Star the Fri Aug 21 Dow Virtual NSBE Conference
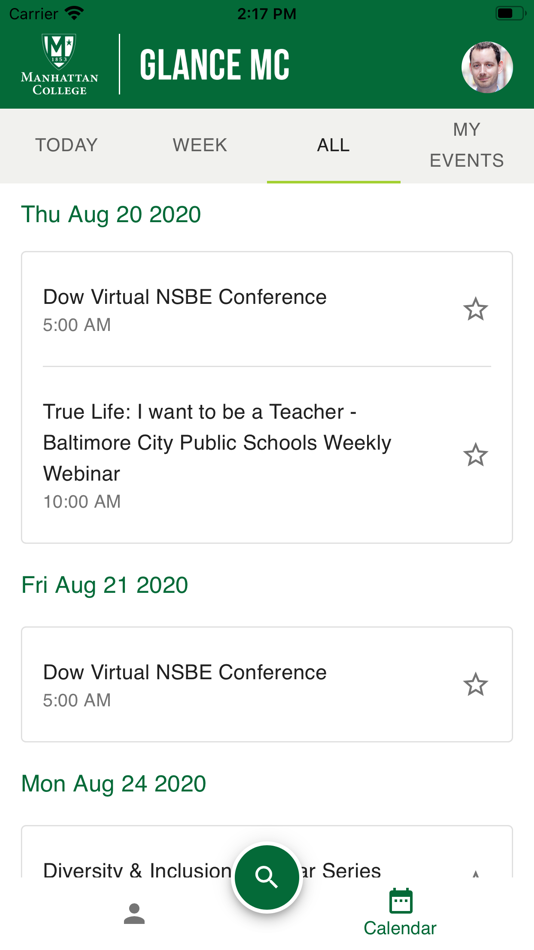The width and height of the screenshot is (534, 950). point(475,685)
